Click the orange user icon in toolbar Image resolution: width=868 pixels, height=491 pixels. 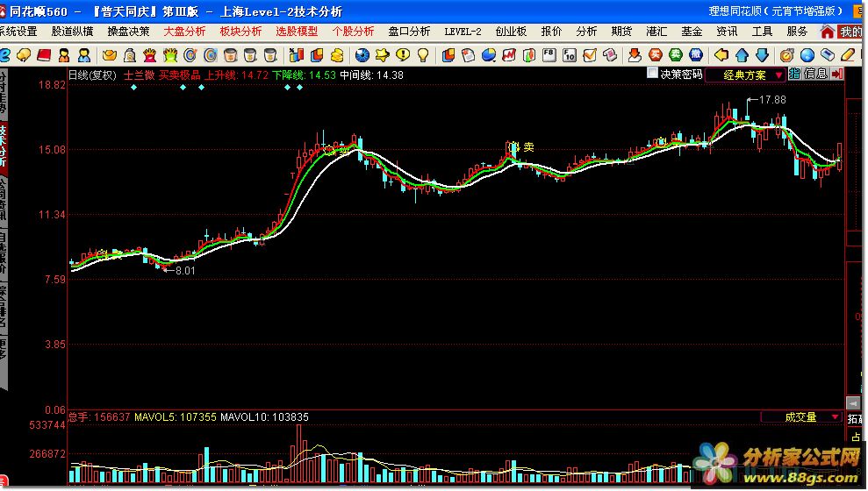(x=64, y=54)
